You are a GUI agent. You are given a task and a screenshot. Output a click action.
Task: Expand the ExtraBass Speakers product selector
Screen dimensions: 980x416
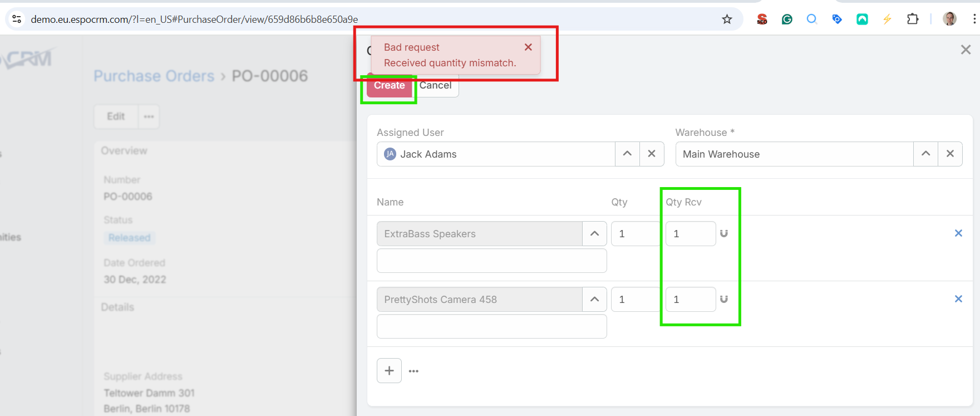pyautogui.click(x=594, y=234)
